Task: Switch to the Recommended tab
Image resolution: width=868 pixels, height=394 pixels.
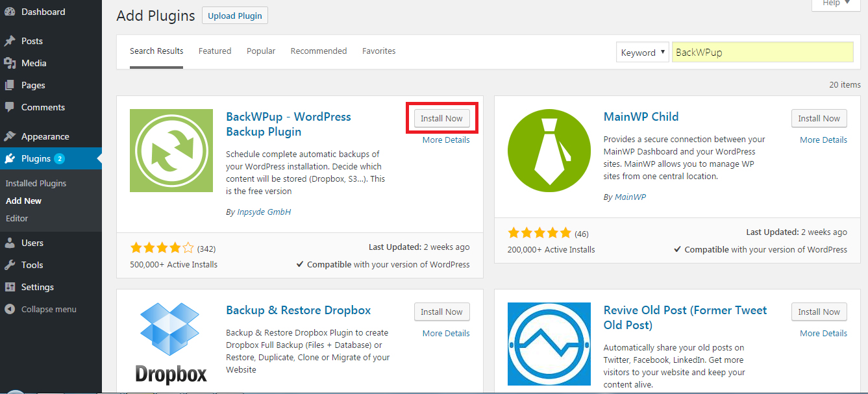Action: [x=319, y=51]
